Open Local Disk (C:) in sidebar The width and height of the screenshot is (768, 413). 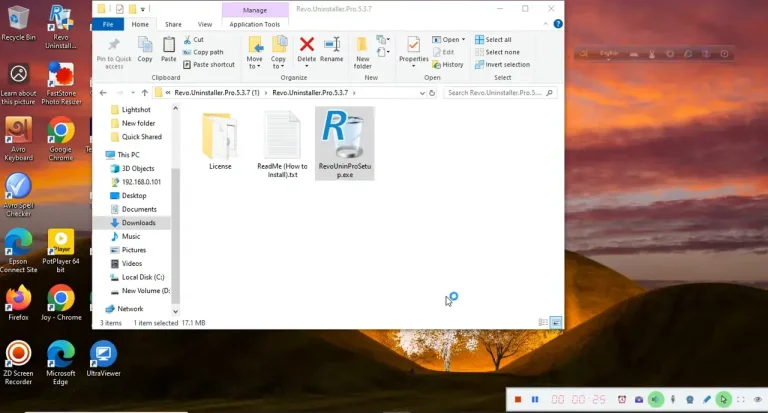tap(143, 277)
